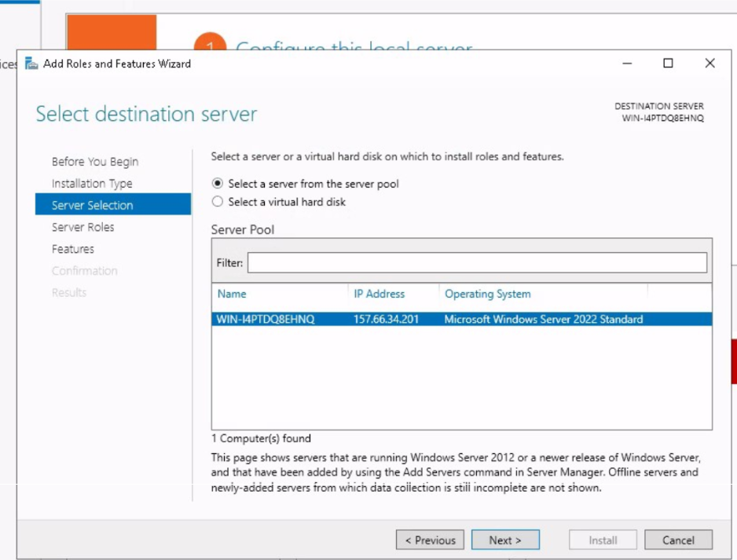Close the wizard window with X

pos(709,64)
